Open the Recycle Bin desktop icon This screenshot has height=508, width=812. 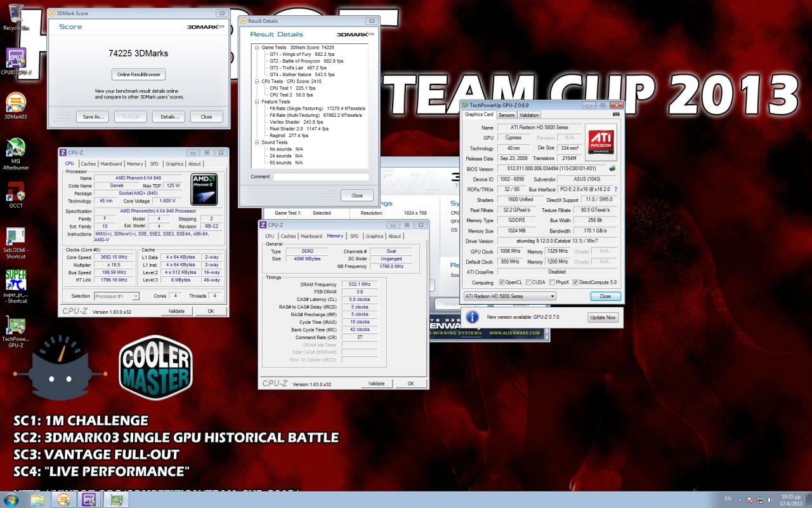(16, 17)
